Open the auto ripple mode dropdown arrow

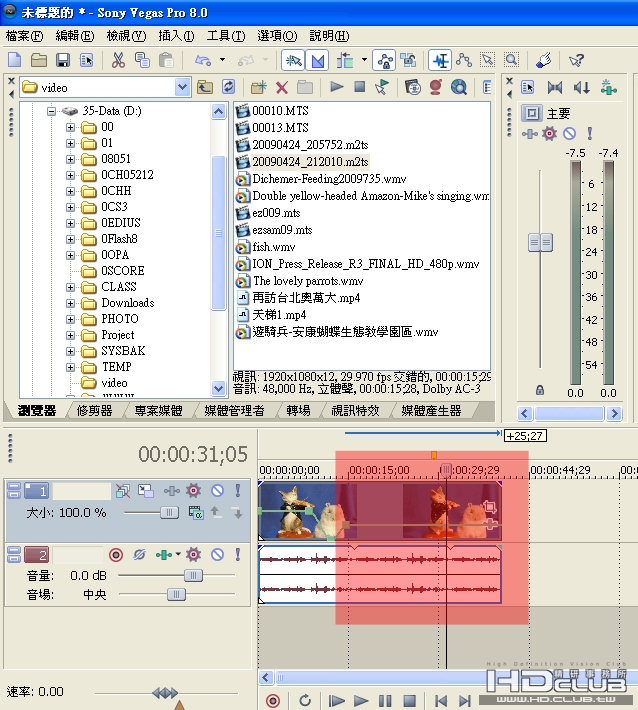(x=364, y=60)
